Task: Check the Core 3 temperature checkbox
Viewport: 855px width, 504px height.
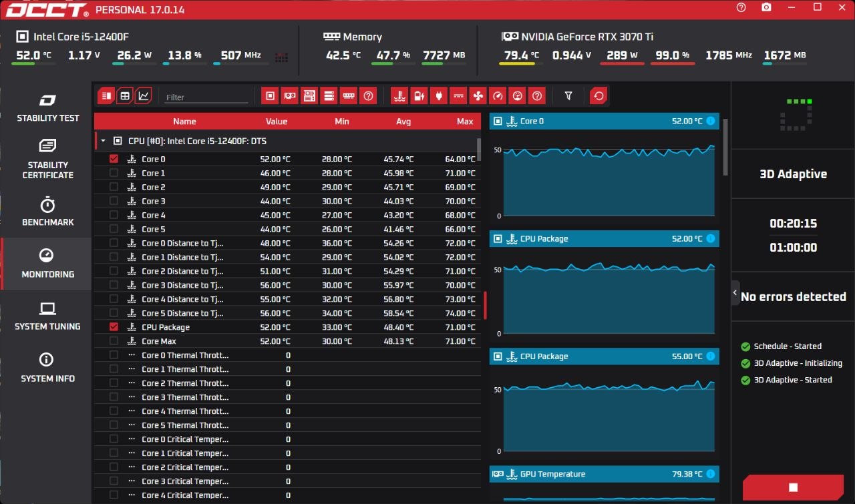Action: click(x=114, y=201)
